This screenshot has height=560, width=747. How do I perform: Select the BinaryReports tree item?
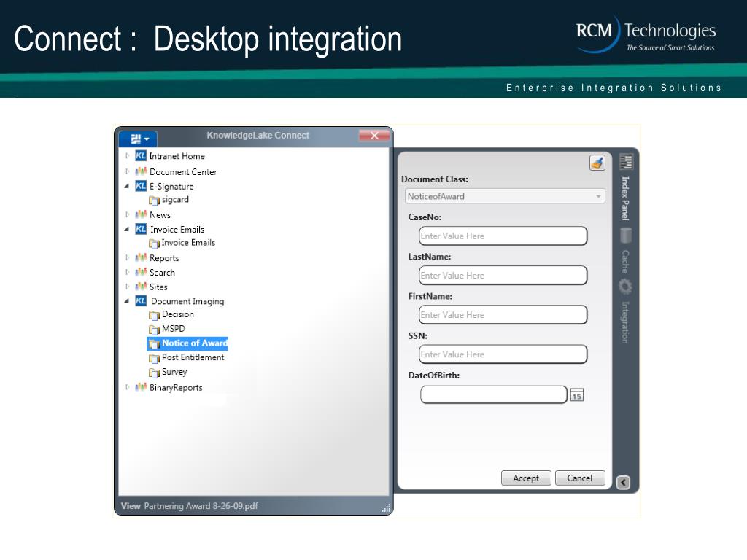point(176,388)
